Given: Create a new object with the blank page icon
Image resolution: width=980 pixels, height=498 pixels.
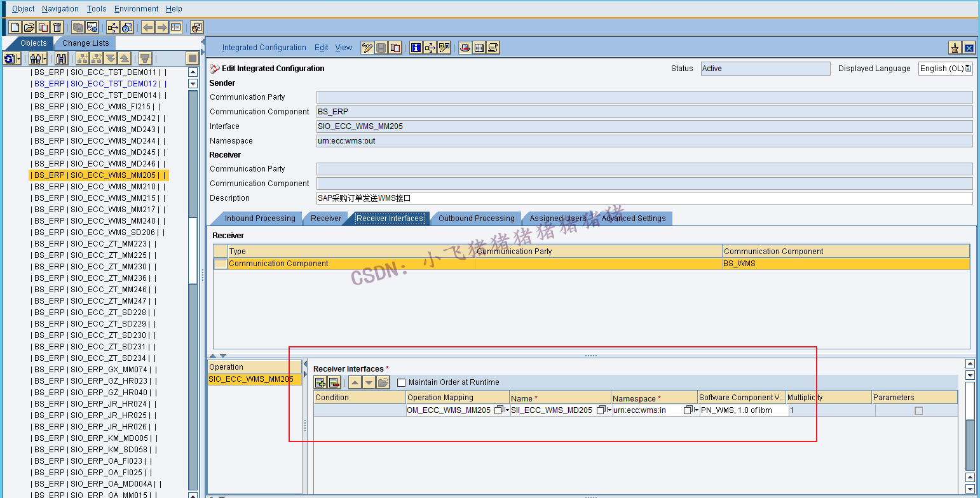Looking at the screenshot, I should pos(15,27).
